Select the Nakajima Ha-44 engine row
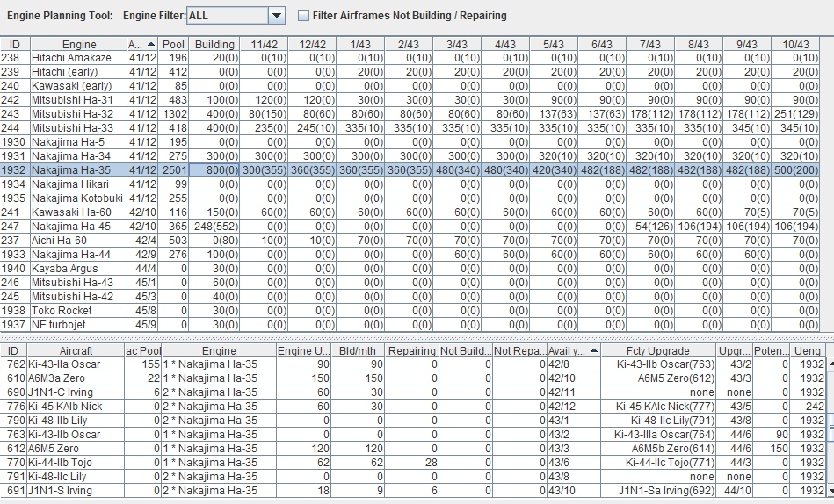Screen dimensions: 834x504 (410, 254)
